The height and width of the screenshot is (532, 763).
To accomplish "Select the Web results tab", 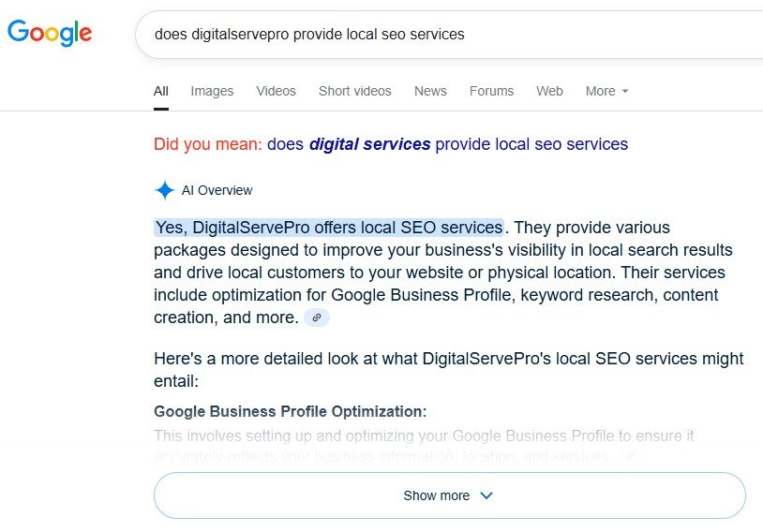I will click(549, 91).
